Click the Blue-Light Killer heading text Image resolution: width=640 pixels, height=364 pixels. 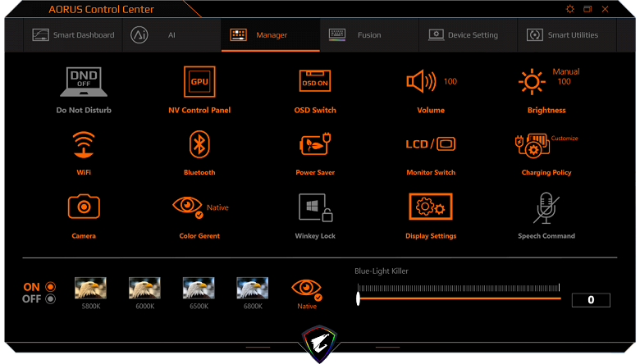tap(382, 271)
